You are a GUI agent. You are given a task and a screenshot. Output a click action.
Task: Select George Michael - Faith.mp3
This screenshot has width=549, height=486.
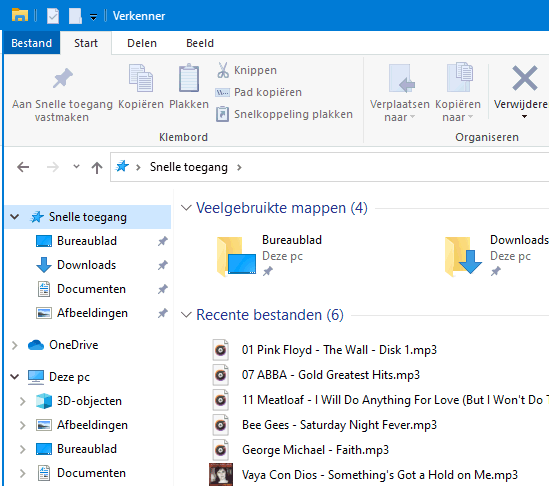(x=315, y=450)
